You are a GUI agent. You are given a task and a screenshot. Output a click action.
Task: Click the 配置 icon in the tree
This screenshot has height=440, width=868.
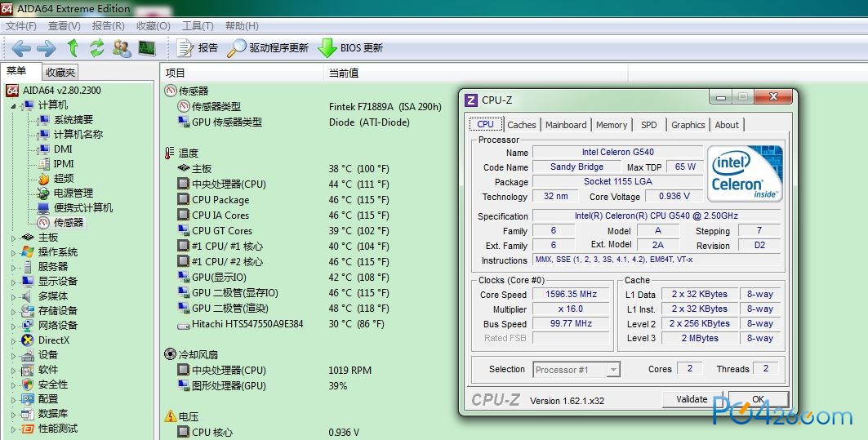pyautogui.click(x=28, y=399)
